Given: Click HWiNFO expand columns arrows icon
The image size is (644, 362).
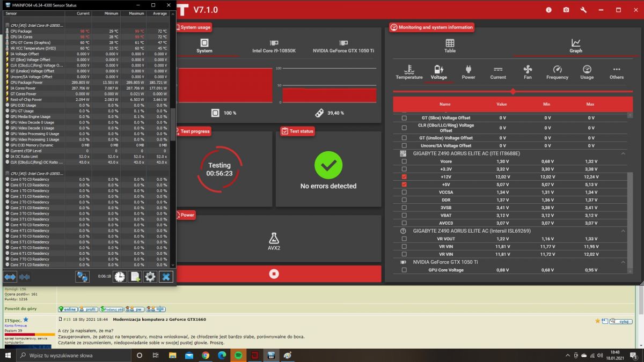Looking at the screenshot, I should tap(10, 277).
